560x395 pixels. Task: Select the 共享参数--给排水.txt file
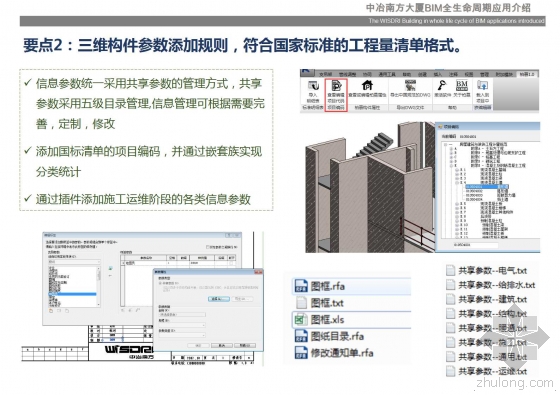tap(491, 285)
